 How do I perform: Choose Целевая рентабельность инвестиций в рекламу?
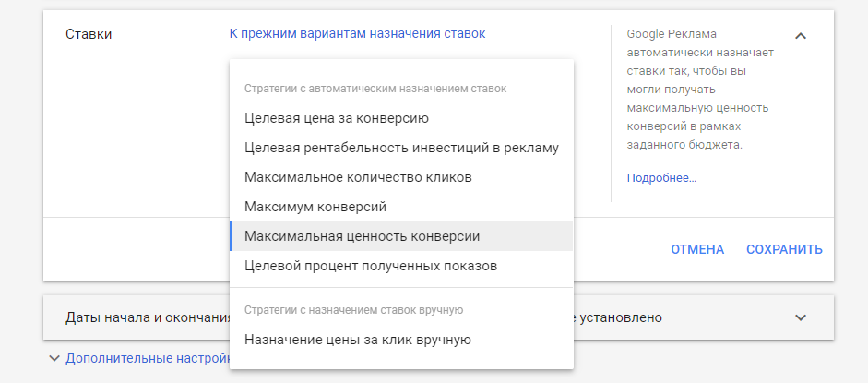click(x=401, y=148)
